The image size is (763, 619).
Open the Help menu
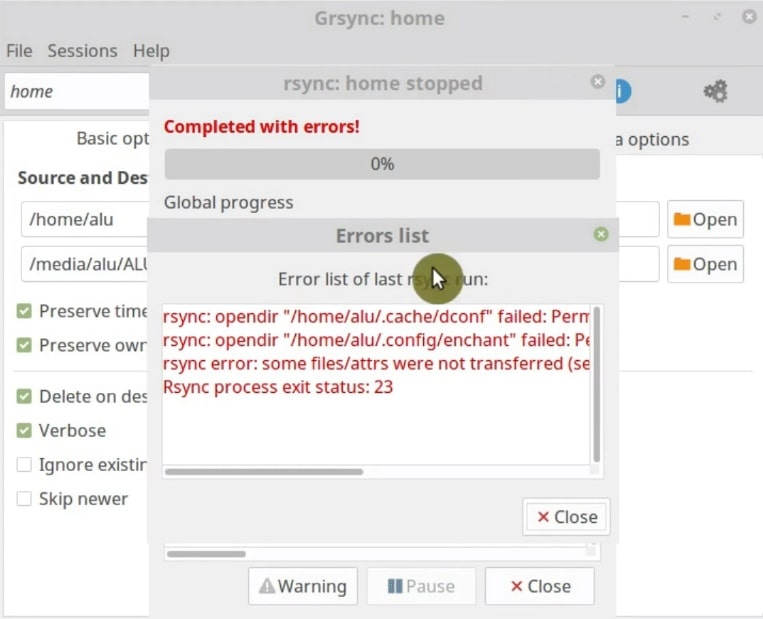point(151,51)
